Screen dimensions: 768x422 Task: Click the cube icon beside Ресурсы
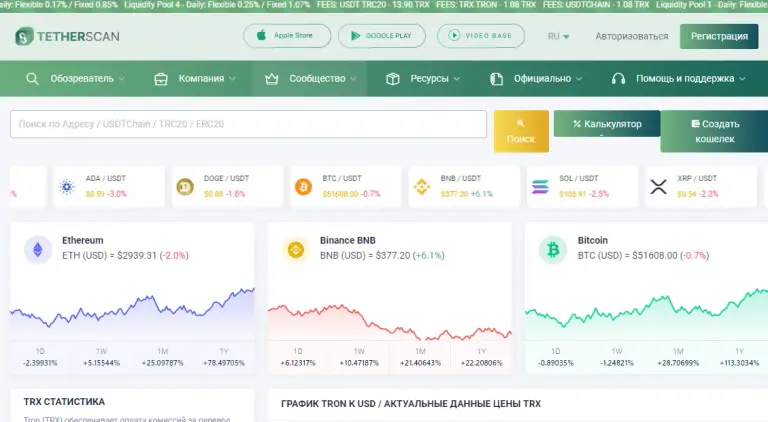(393, 79)
